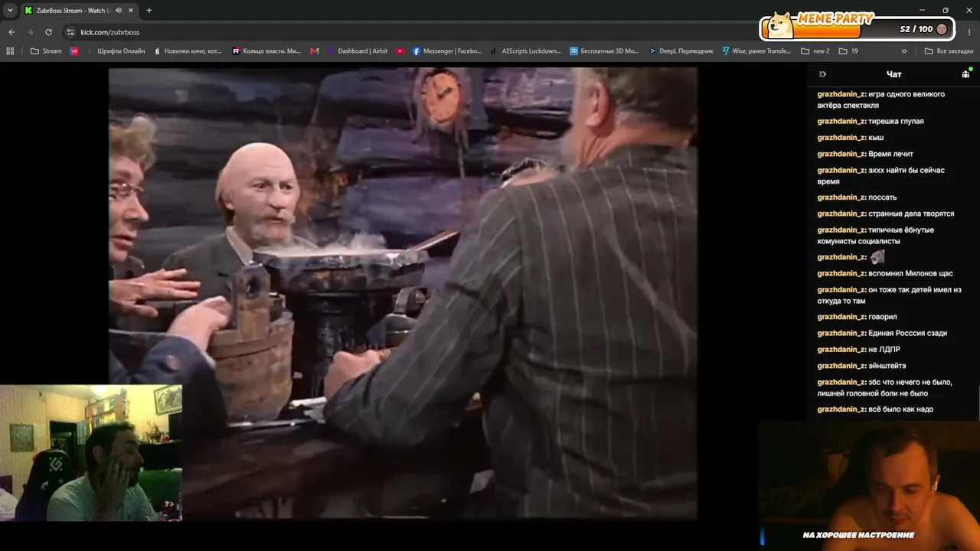Open the Chrome three-dot menu
The height and width of the screenshot is (551, 980).
tap(968, 32)
